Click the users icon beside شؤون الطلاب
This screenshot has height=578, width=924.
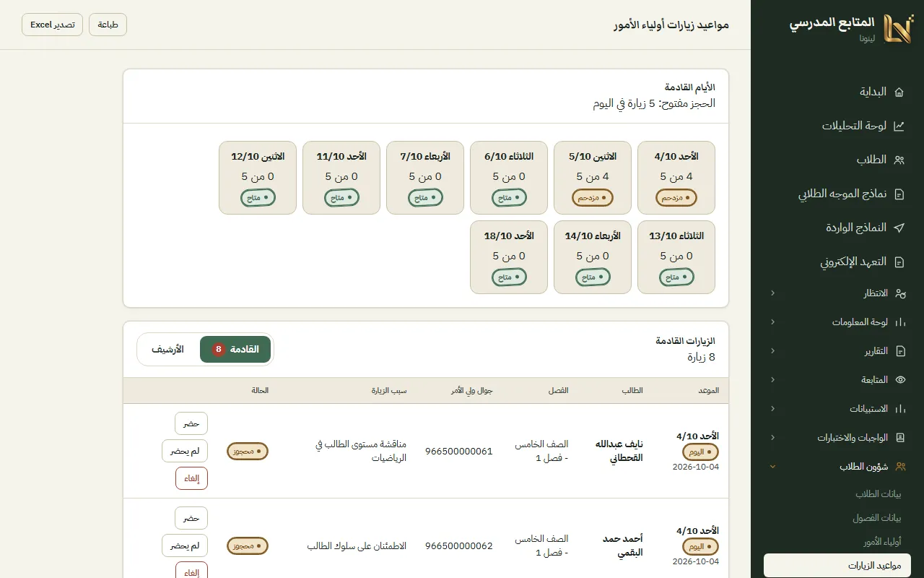pos(899,467)
